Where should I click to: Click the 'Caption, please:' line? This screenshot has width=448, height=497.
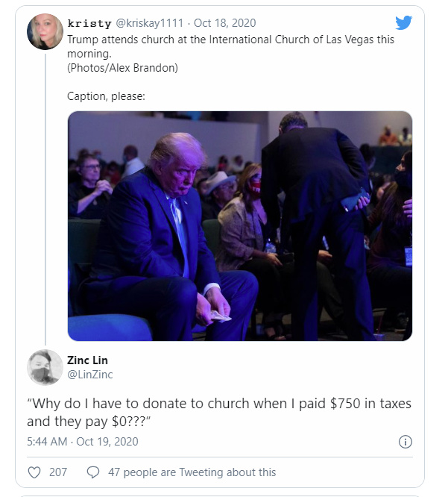(x=106, y=96)
